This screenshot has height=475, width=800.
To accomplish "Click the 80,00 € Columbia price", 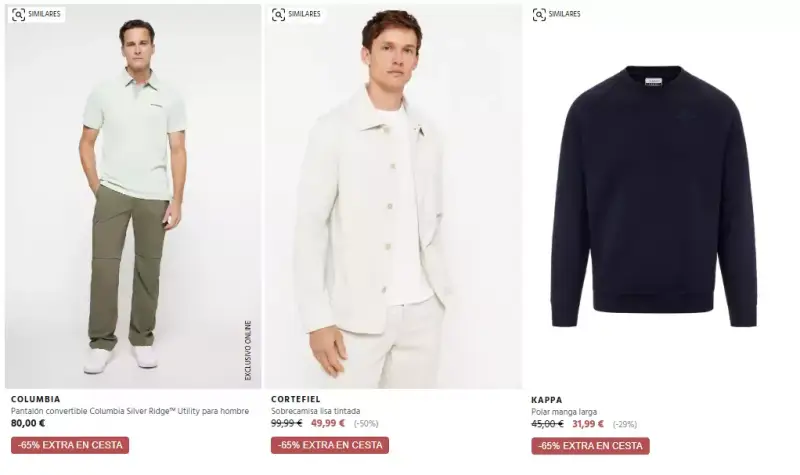I will (28, 423).
